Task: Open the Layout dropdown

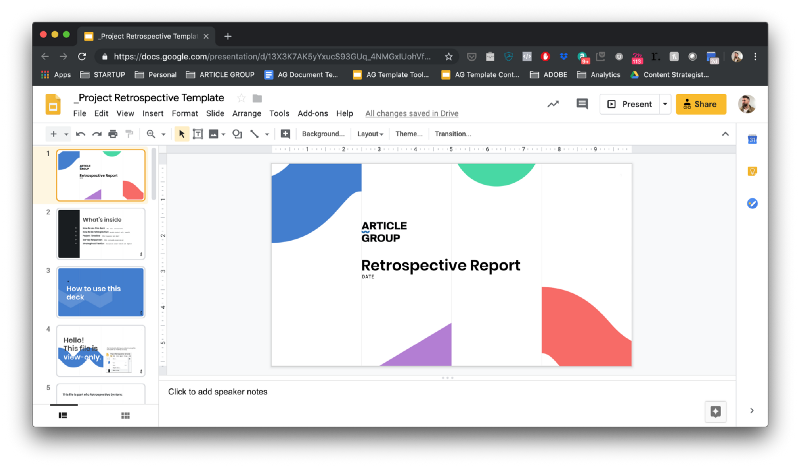Action: pos(370,134)
